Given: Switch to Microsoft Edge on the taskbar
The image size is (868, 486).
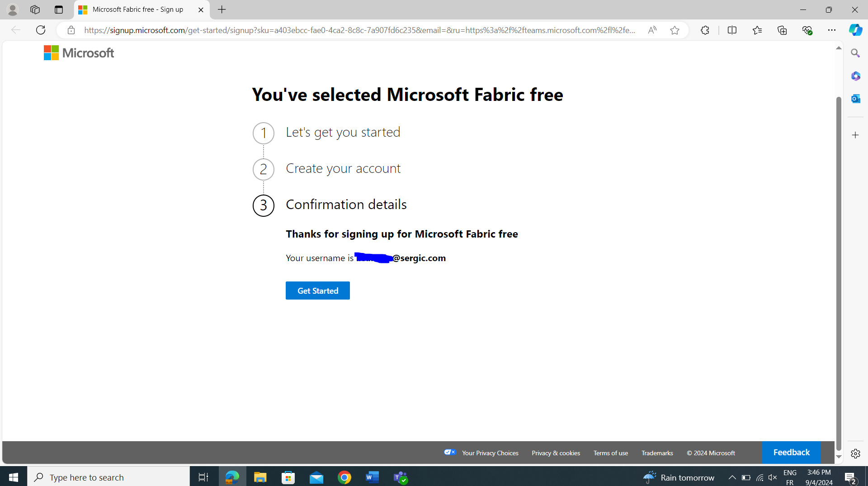Looking at the screenshot, I should tap(232, 477).
